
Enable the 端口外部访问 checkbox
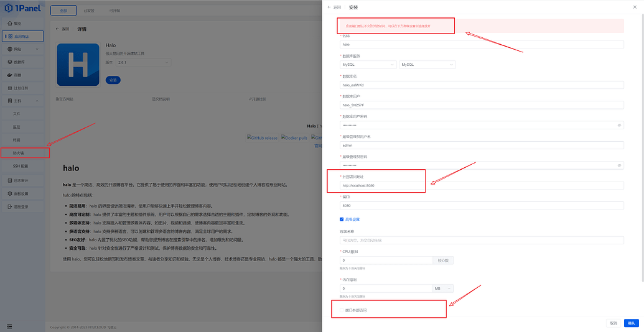[x=342, y=310]
